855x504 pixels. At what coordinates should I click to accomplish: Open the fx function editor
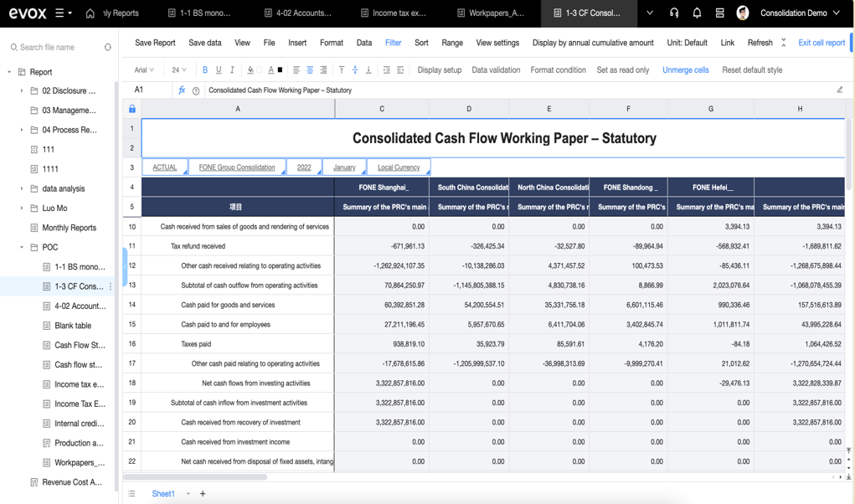pyautogui.click(x=182, y=90)
